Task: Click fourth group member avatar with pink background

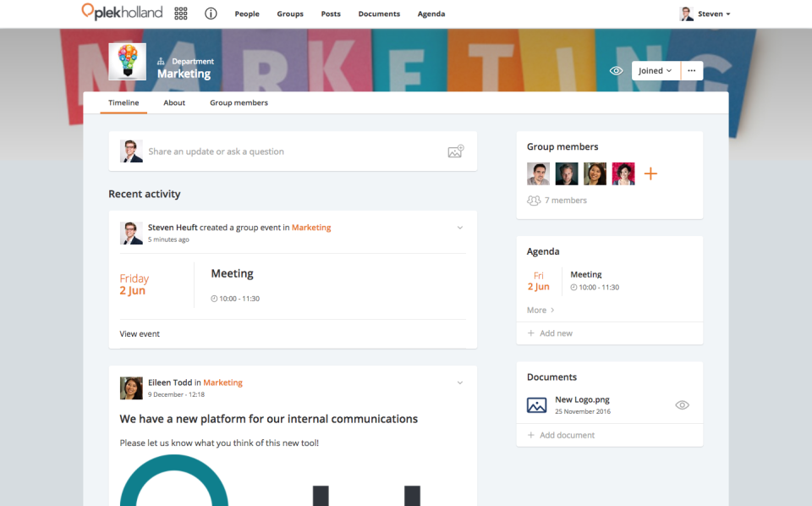Action: tap(623, 174)
